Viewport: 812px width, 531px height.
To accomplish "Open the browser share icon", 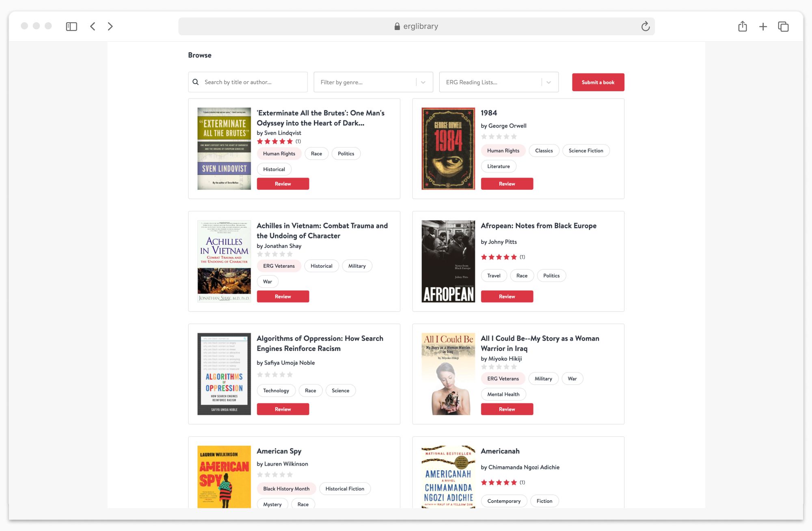I will point(742,26).
